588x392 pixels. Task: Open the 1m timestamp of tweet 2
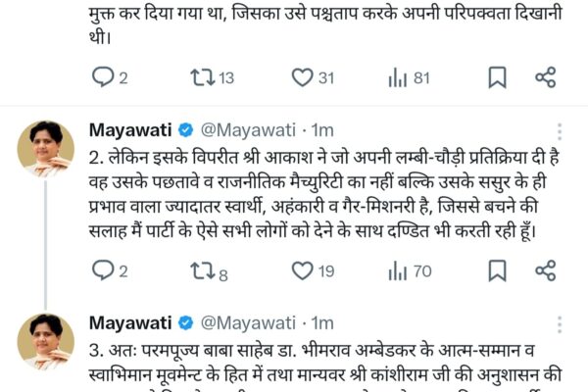point(322,130)
